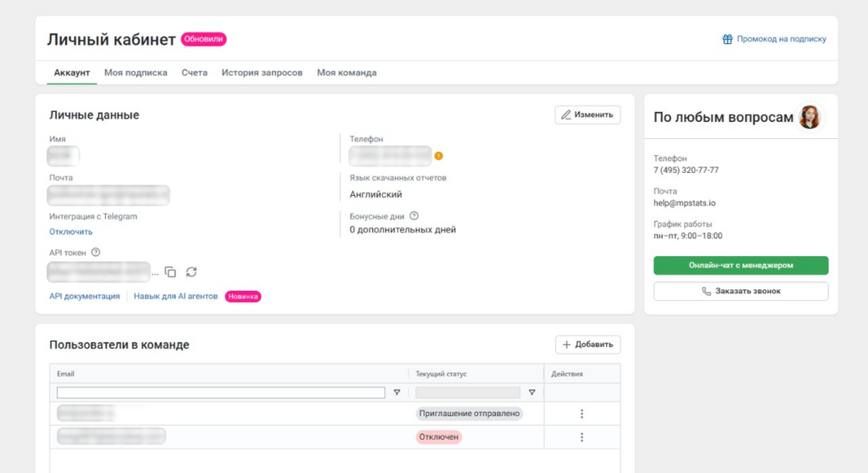
Task: Open the API документация link
Action: pyautogui.click(x=84, y=297)
